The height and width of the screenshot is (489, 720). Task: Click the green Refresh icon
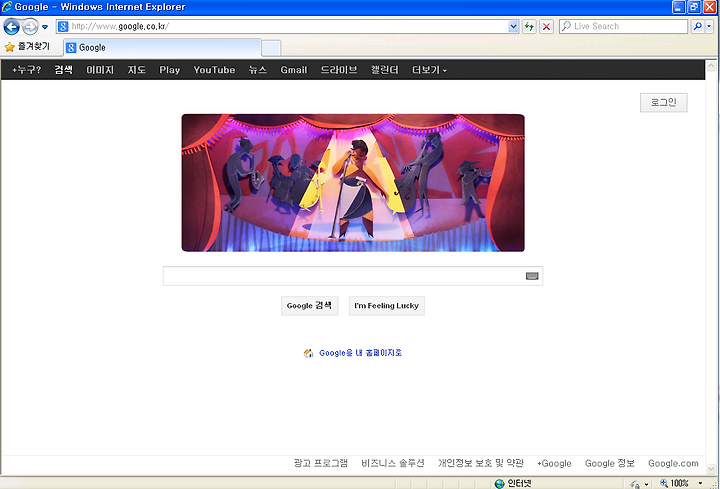click(529, 26)
